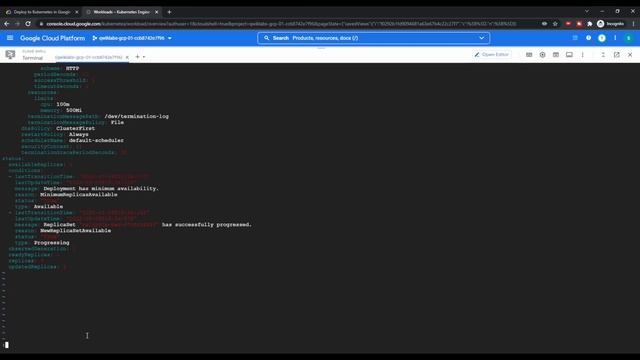Viewport: 640px width, 360px height.
Task: Open the project selector dropdown
Action: click(132, 38)
